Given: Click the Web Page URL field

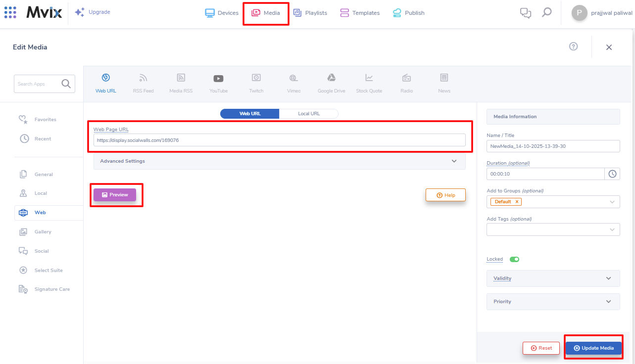Looking at the screenshot, I should click(x=279, y=140).
